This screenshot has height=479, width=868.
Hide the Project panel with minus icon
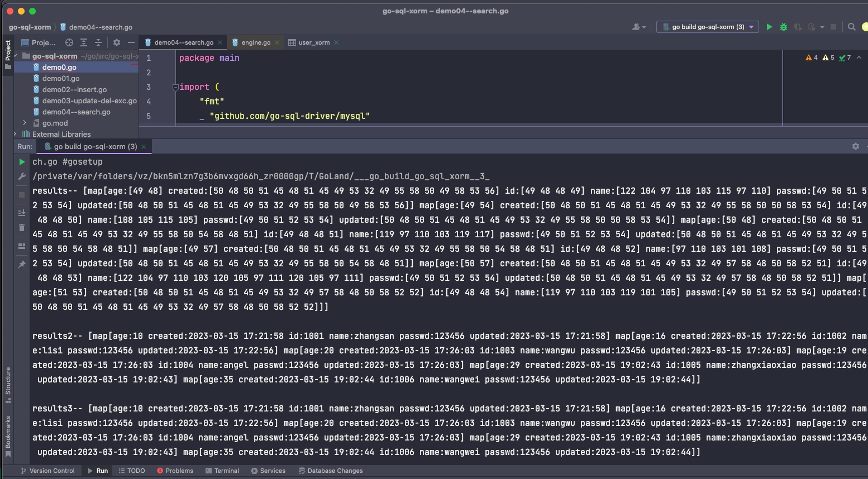coord(131,42)
